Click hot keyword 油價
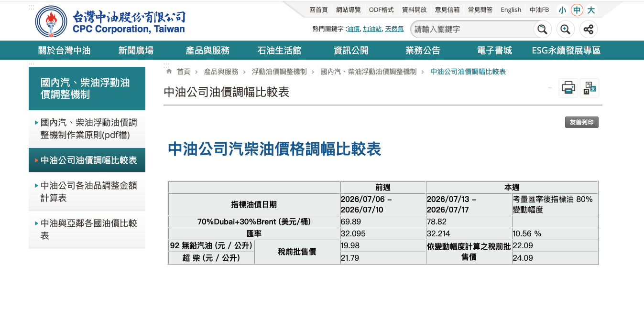This screenshot has width=644, height=328. coord(353,29)
